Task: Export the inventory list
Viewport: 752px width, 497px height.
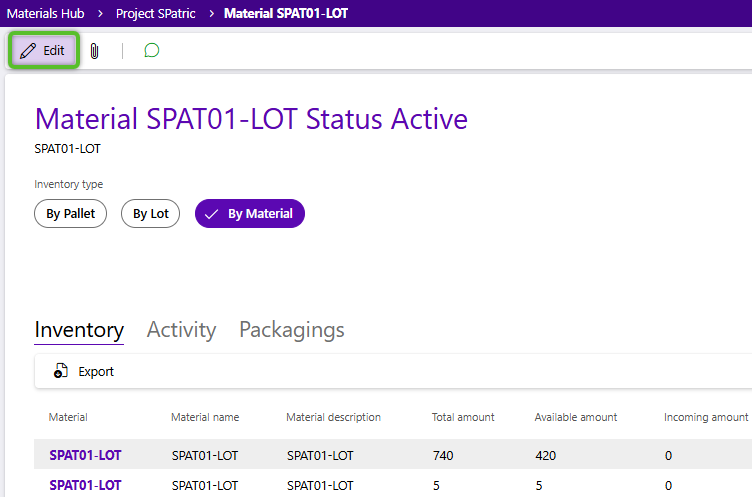Action: (x=84, y=371)
